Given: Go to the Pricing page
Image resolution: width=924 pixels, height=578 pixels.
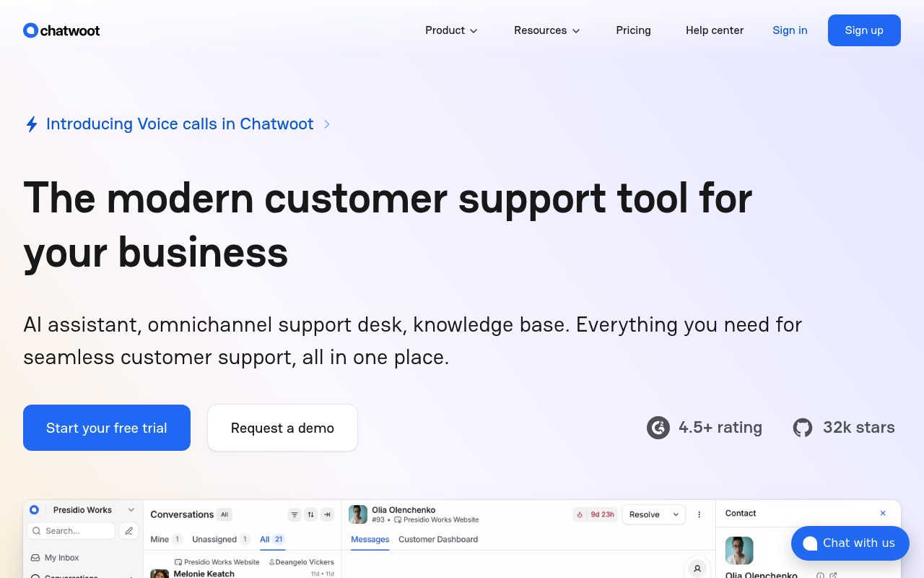Looking at the screenshot, I should click(x=633, y=30).
